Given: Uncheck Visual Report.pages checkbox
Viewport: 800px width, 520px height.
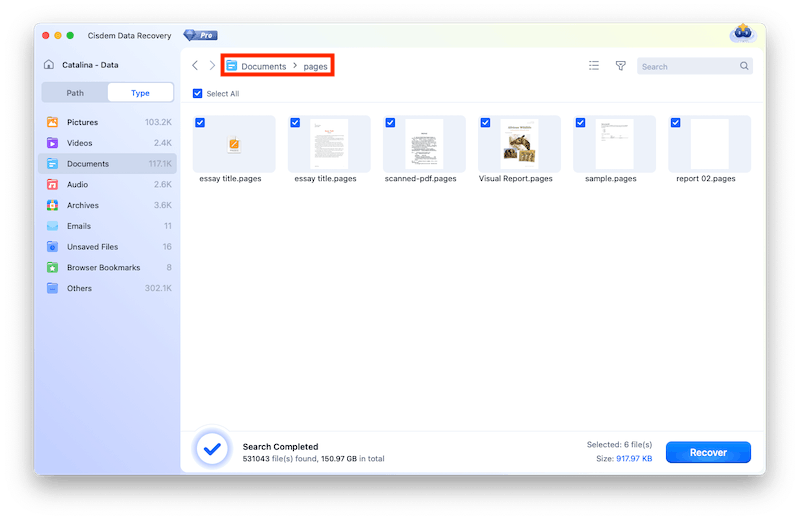Looking at the screenshot, I should click(485, 122).
